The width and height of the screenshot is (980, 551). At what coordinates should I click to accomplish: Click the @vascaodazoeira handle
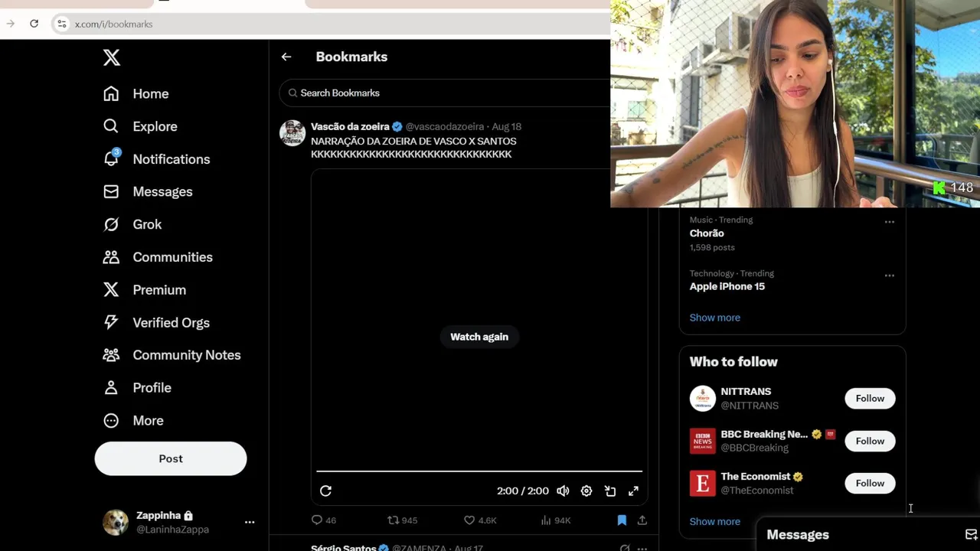pyautogui.click(x=445, y=126)
